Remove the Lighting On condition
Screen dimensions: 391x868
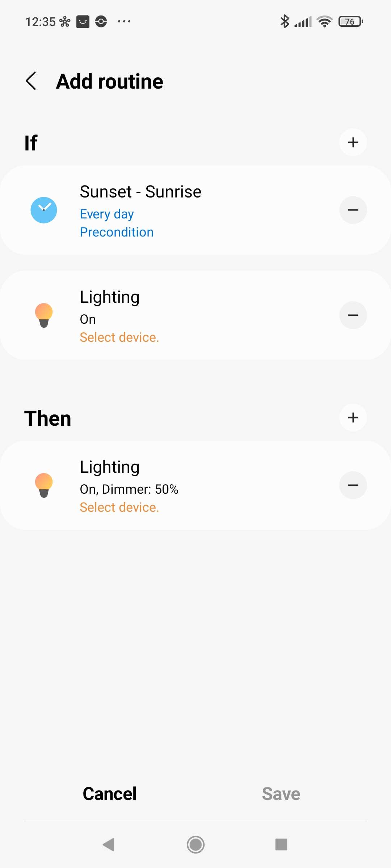point(353,315)
